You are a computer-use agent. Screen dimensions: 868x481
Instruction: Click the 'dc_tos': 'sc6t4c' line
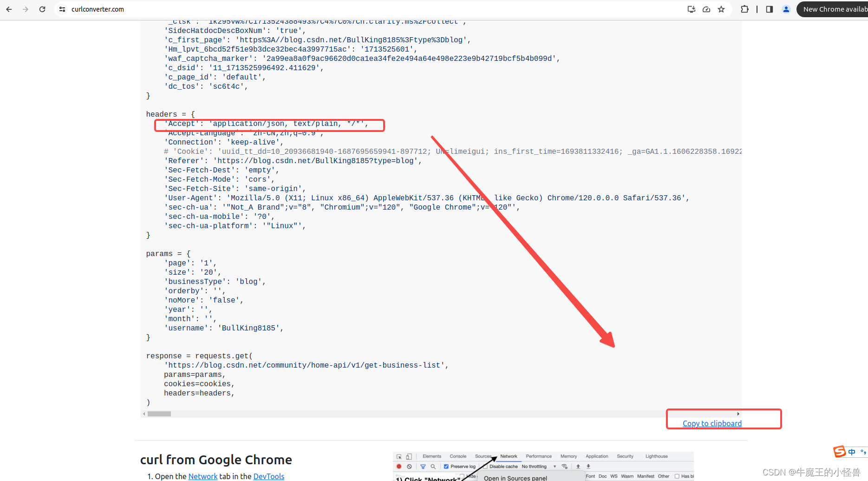click(206, 86)
